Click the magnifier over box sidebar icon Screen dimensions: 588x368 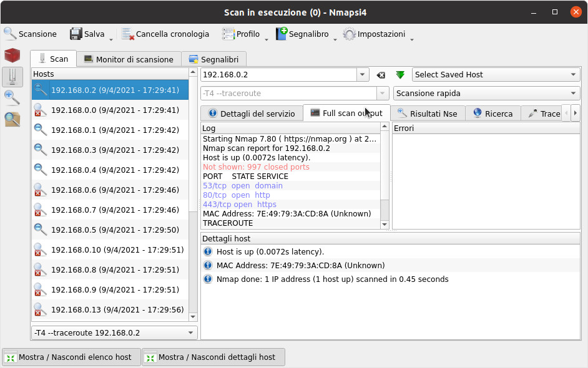coord(12,120)
